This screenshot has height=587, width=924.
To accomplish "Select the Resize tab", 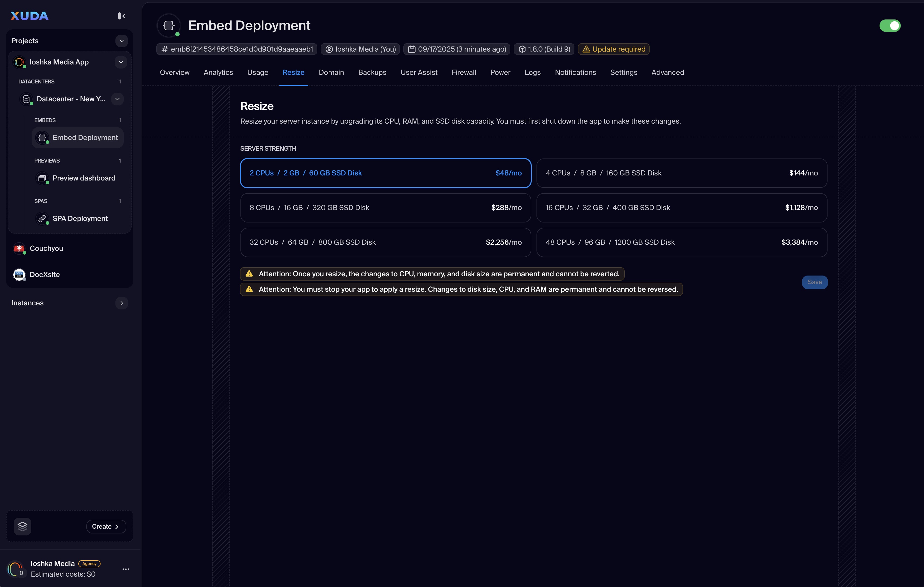I will [x=293, y=72].
